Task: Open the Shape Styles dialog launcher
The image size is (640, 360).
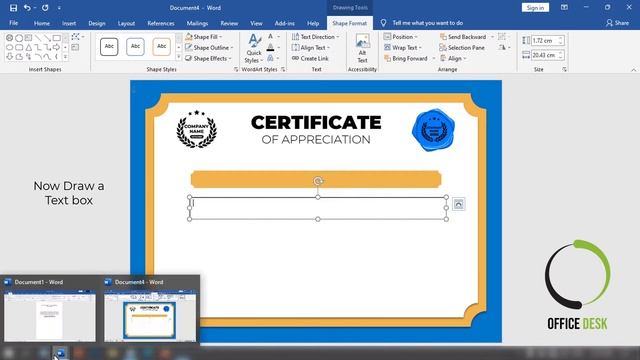Action: [x=236, y=70]
